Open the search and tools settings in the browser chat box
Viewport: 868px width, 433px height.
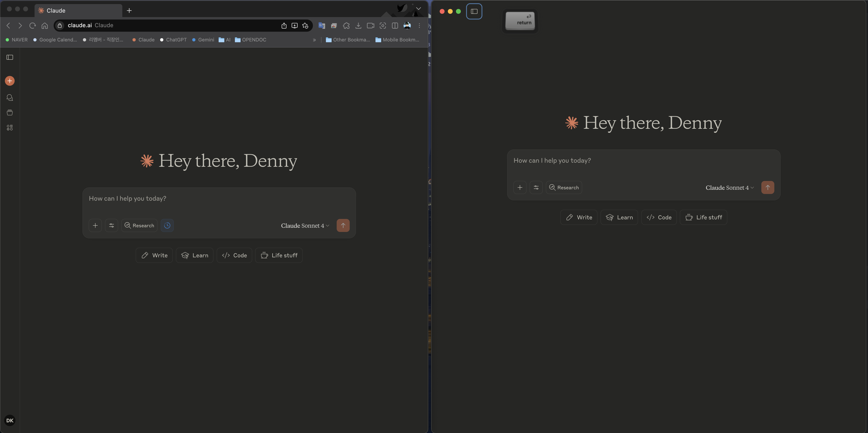coord(112,226)
